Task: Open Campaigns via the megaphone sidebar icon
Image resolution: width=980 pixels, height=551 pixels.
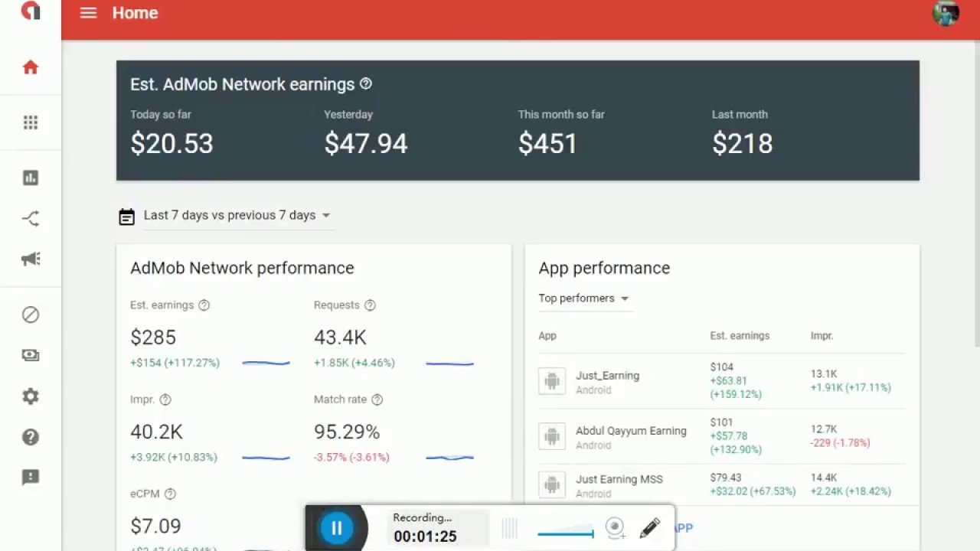Action: (x=31, y=259)
